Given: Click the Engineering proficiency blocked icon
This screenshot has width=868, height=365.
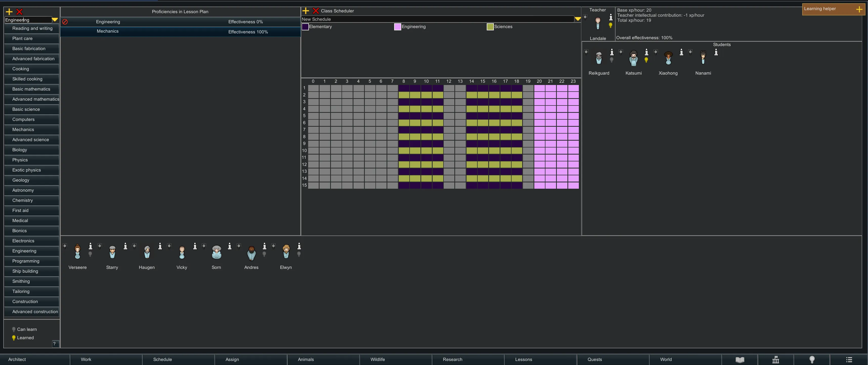Looking at the screenshot, I should click(65, 22).
